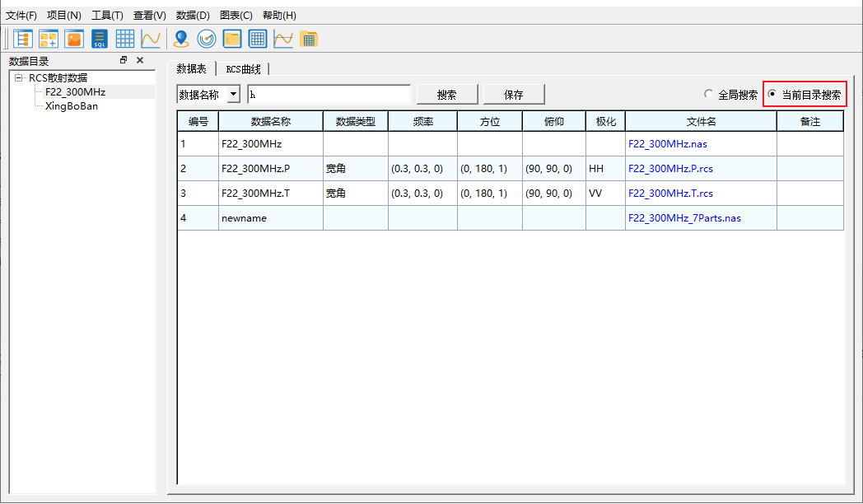Click the 频率 column header
The width and height of the screenshot is (863, 504).
click(x=422, y=122)
